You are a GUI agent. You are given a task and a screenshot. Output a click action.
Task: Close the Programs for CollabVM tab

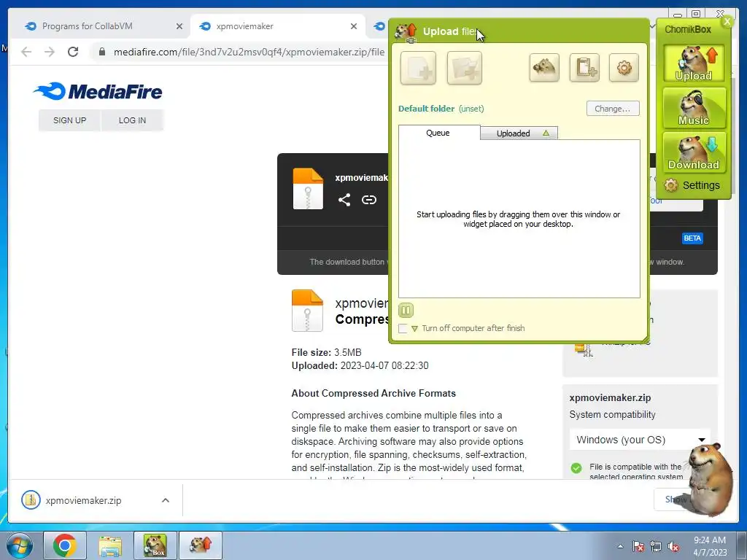[179, 26]
